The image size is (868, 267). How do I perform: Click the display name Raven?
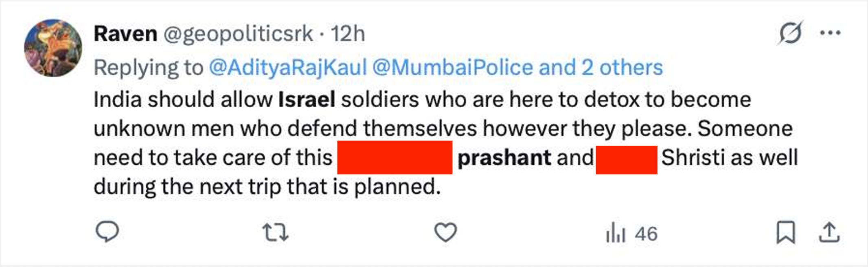[x=125, y=33]
